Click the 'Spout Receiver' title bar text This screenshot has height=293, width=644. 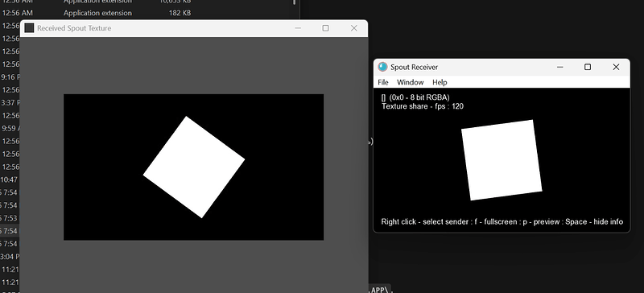pos(414,67)
